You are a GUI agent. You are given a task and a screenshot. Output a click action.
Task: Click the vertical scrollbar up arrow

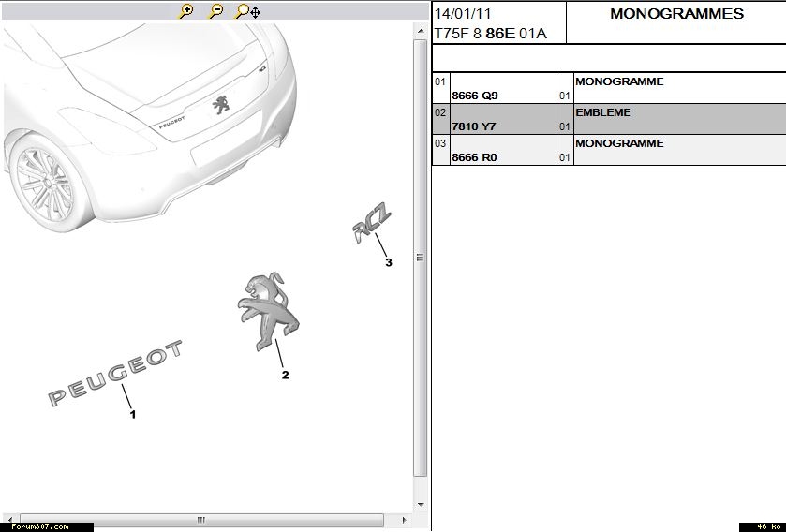click(x=421, y=32)
